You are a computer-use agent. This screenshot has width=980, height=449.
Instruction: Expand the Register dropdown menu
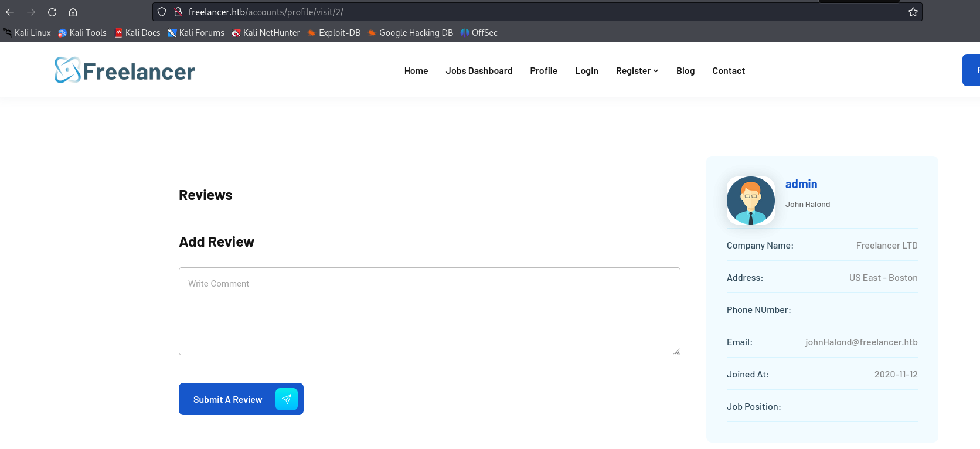(x=637, y=71)
